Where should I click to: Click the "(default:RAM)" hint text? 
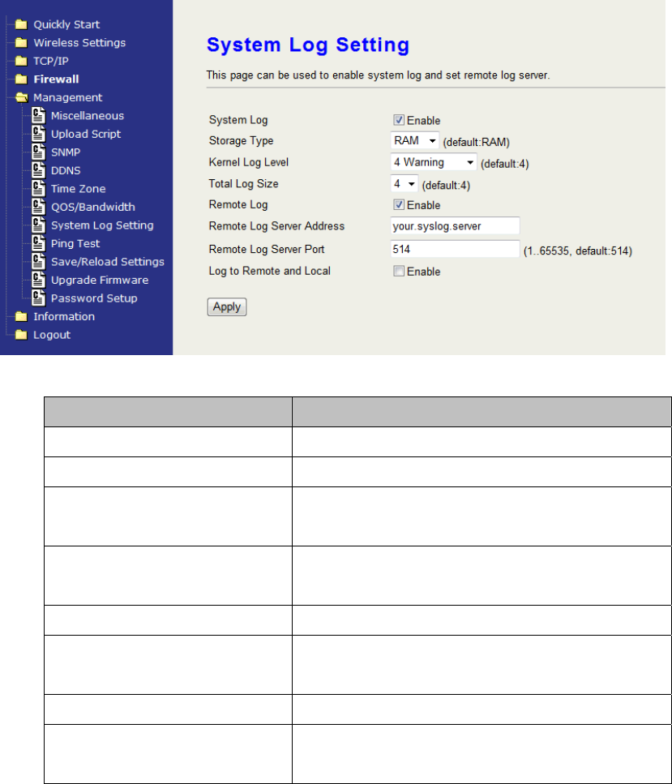(x=476, y=143)
